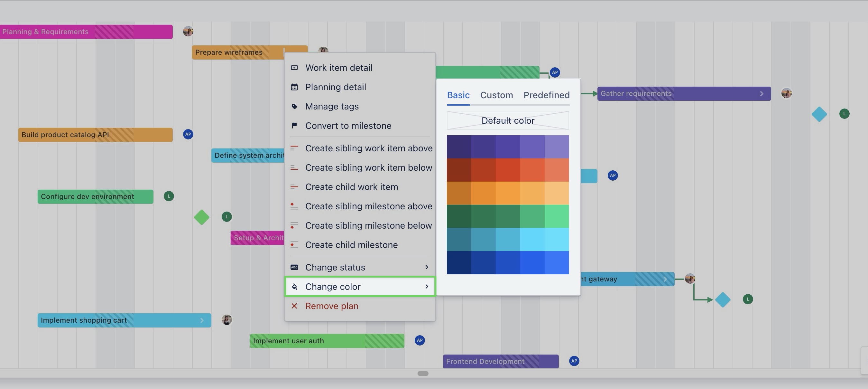Click the Work item detail icon
The height and width of the screenshot is (389, 868).
point(294,68)
